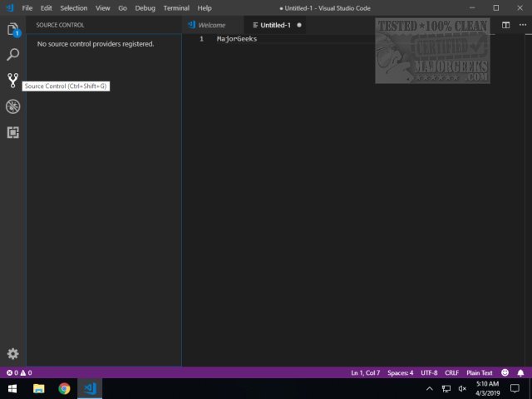
Task: Click the MajorGeeks text on line 1
Action: (x=237, y=39)
